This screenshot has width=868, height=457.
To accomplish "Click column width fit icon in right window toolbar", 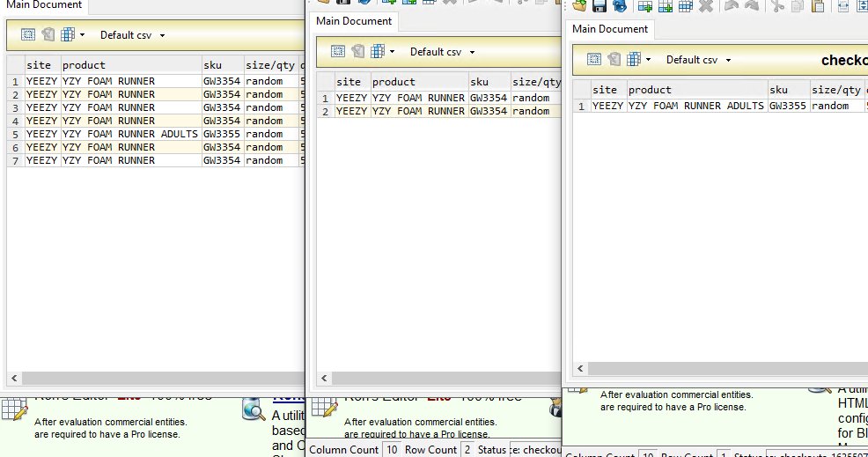I will point(843,6).
